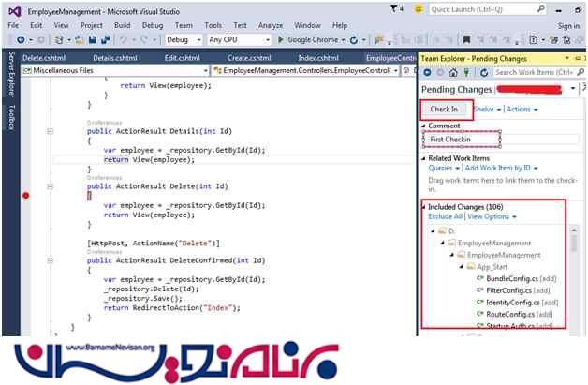
Task: Collapse the Included Changes section
Action: [x=423, y=205]
